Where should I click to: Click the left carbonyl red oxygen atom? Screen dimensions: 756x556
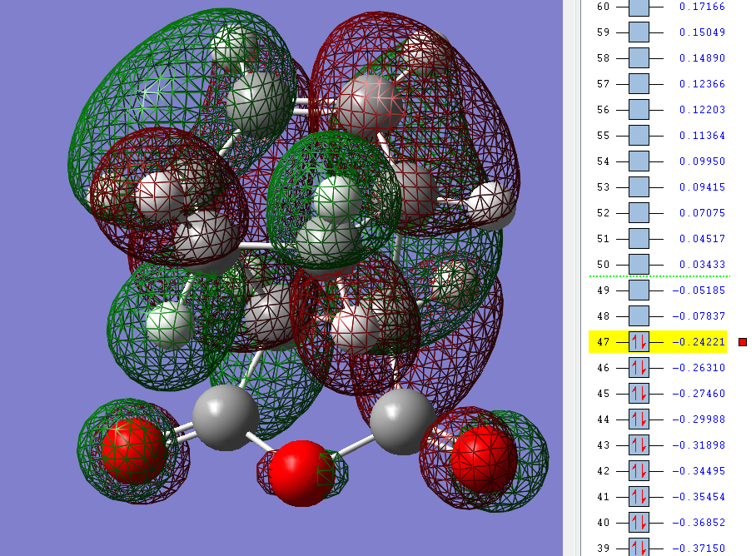point(133,451)
